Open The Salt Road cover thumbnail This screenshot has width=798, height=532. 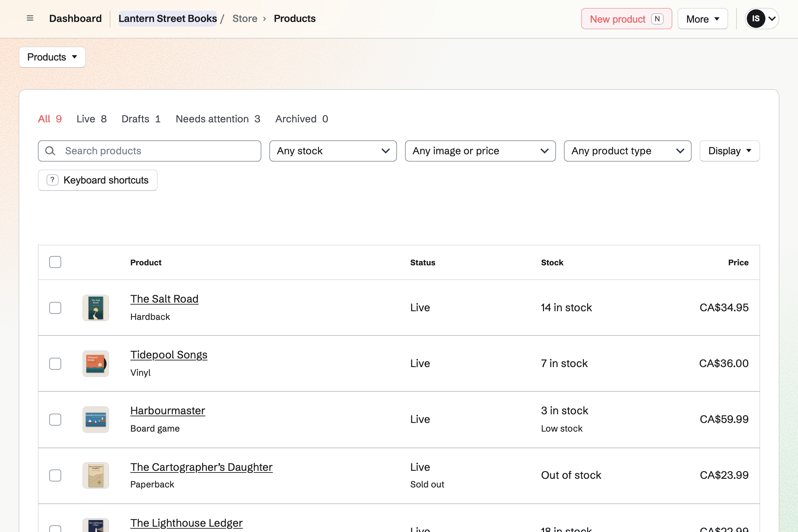coord(96,308)
